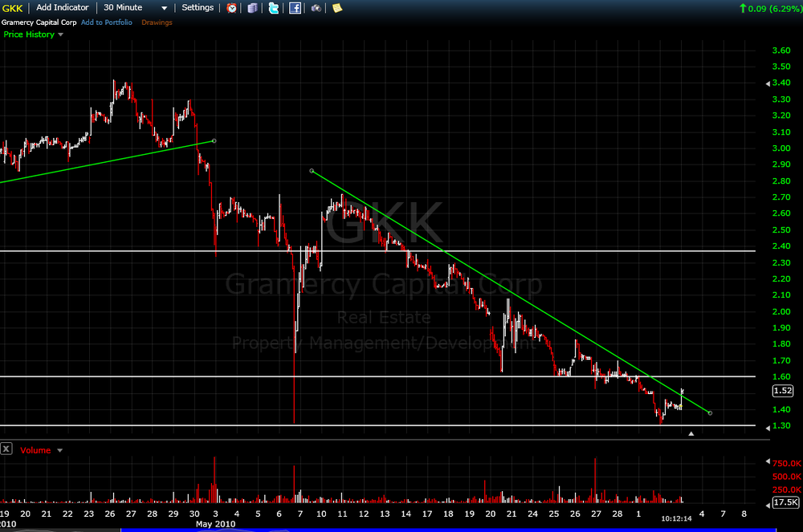This screenshot has width=803, height=532.
Task: Click the GKK ticker symbol
Action: pyautogui.click(x=12, y=8)
